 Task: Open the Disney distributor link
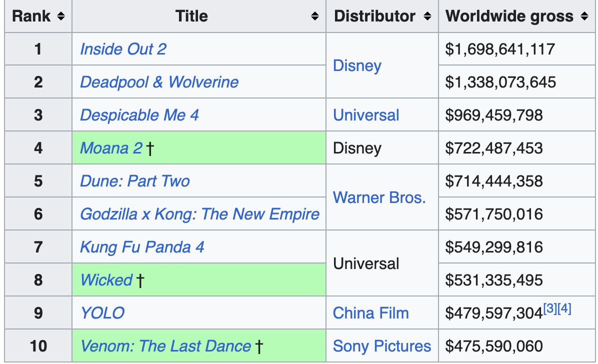(357, 65)
